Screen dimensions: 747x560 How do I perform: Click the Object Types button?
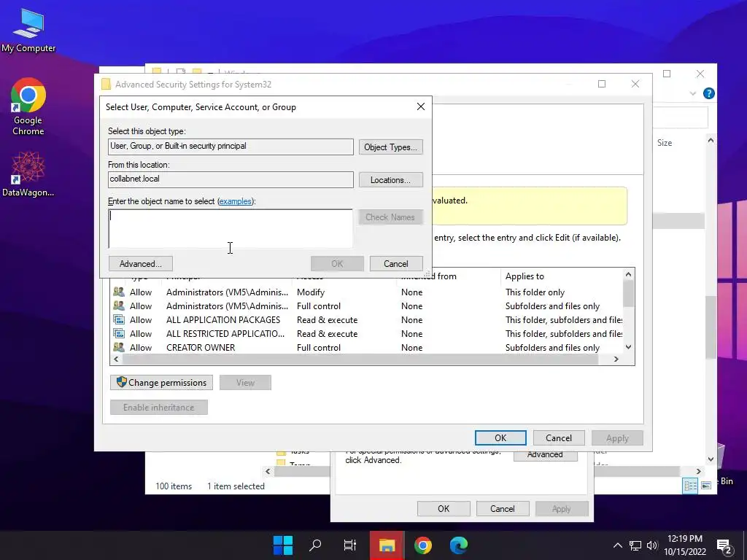pos(391,147)
